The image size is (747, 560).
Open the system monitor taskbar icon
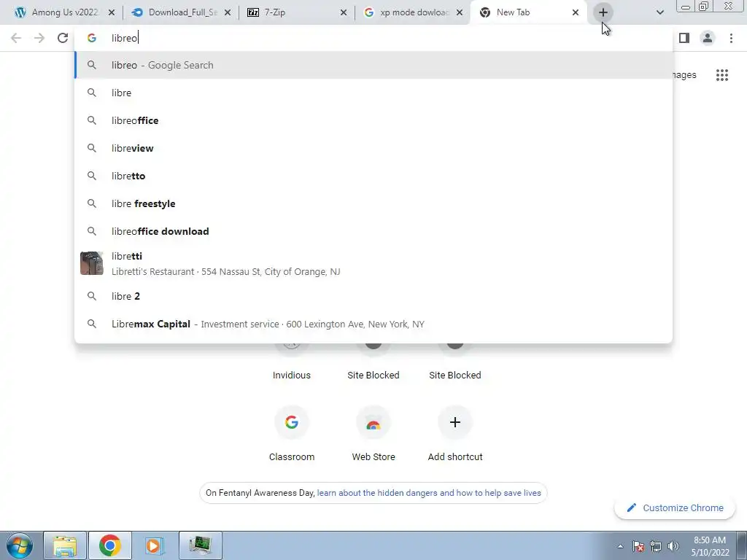[200, 545]
